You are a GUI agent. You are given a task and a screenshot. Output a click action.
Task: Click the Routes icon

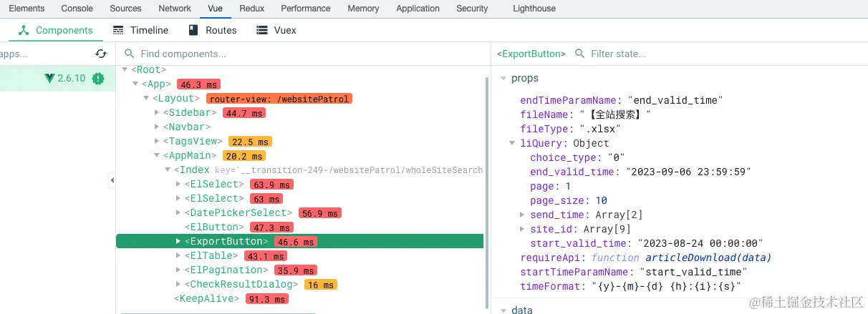point(193,30)
